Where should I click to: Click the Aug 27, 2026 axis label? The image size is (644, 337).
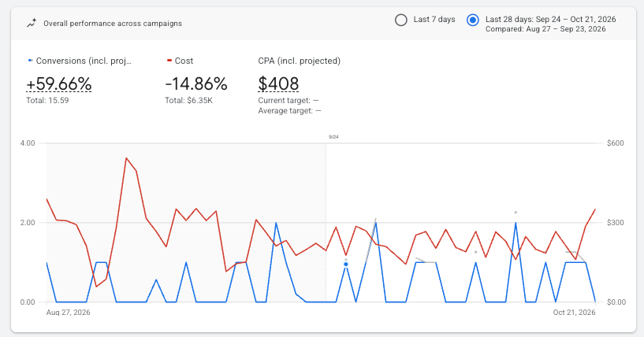click(x=68, y=313)
